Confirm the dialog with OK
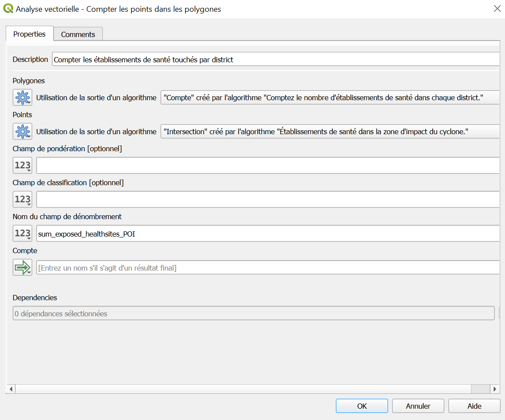The height and width of the screenshot is (420, 505). 362,406
